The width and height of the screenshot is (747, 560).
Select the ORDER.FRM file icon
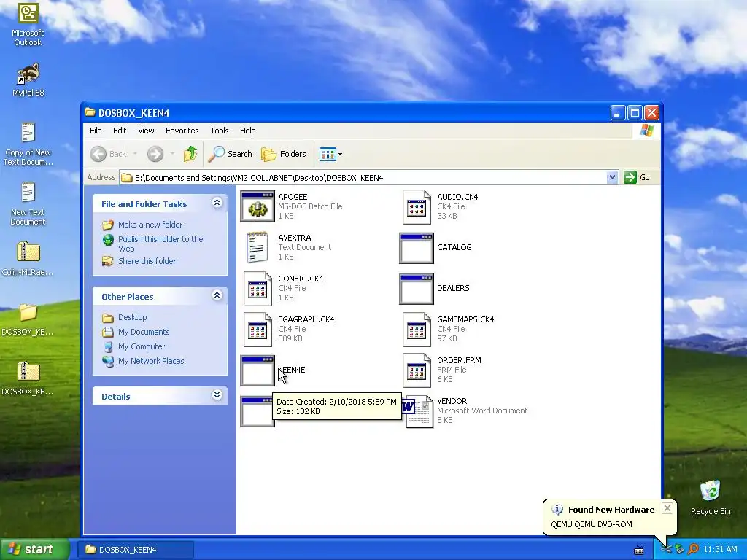point(417,370)
